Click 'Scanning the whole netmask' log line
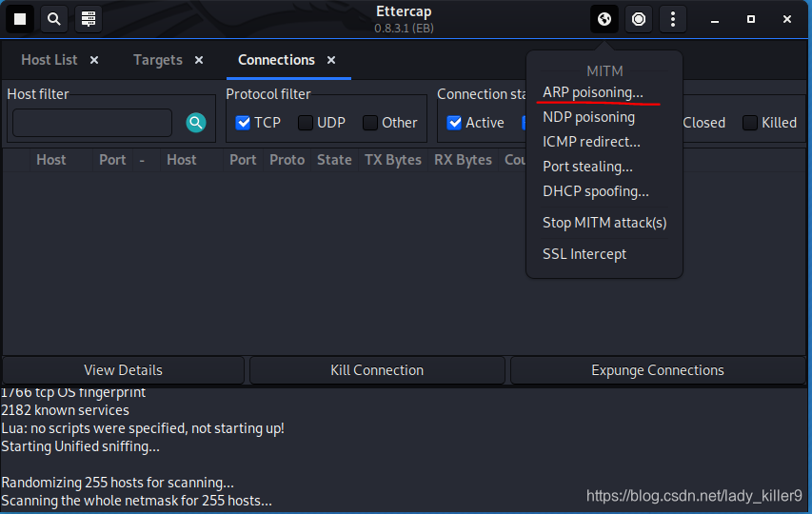 click(136, 501)
